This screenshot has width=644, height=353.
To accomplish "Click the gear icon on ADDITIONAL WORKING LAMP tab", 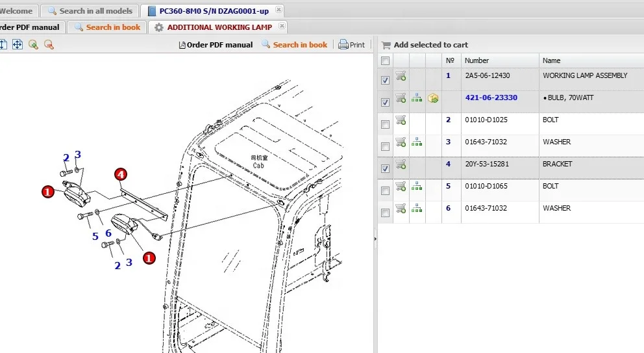I will (159, 27).
